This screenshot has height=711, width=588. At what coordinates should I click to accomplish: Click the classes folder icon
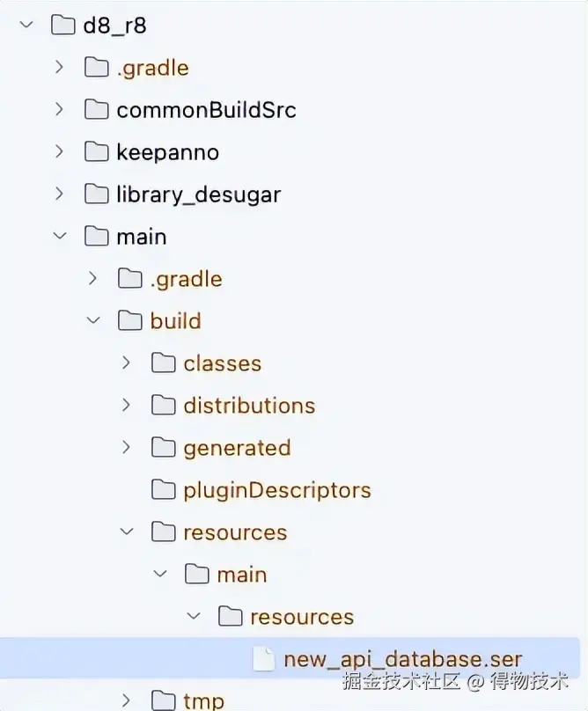click(163, 363)
